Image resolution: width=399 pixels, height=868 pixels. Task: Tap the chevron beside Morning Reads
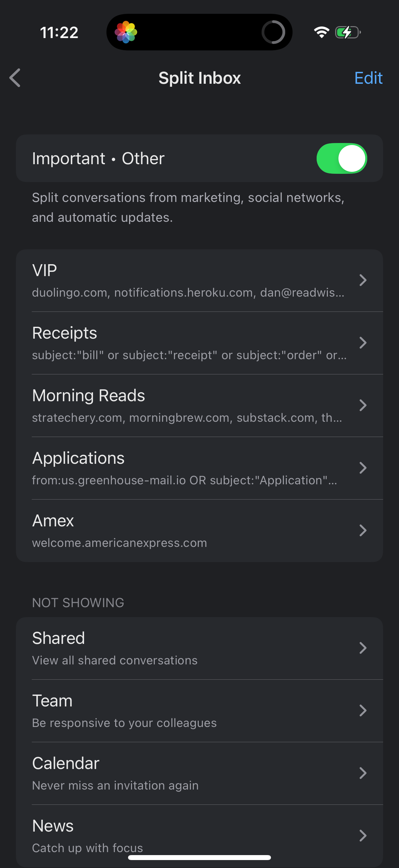[362, 405]
